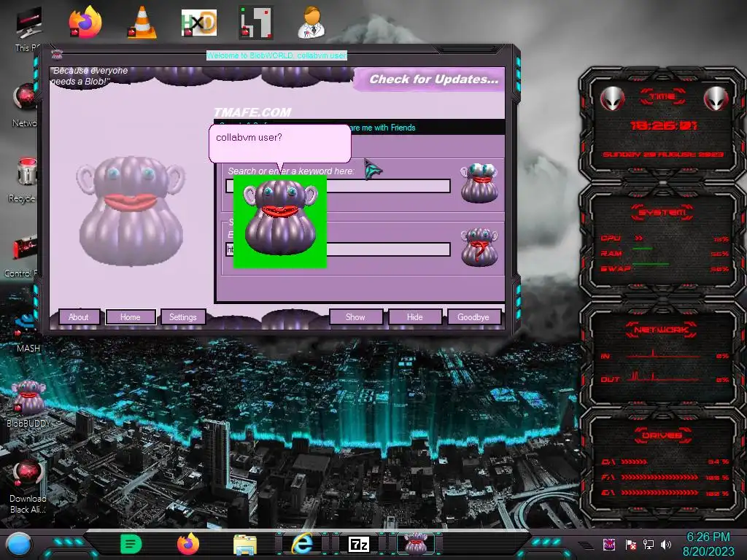The image size is (747, 560).
Task: Click into the URL input field
Action: [x=388, y=249]
